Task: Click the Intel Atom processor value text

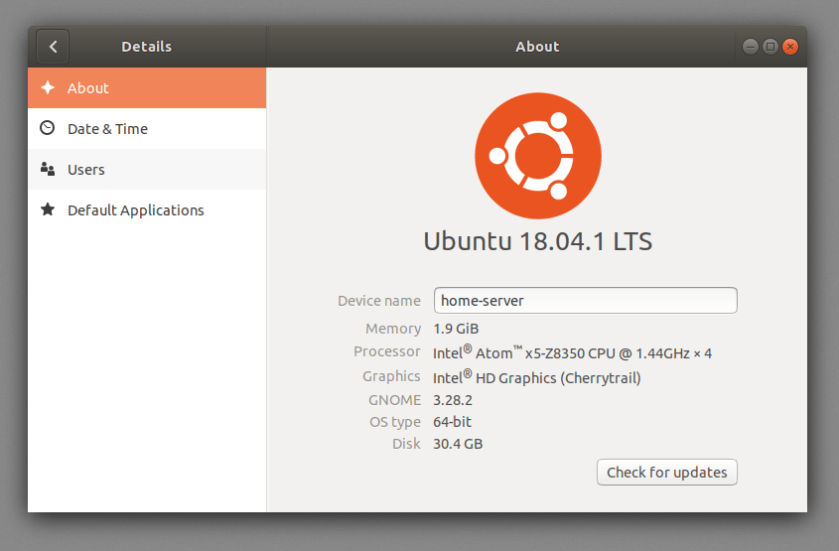Action: pos(572,353)
